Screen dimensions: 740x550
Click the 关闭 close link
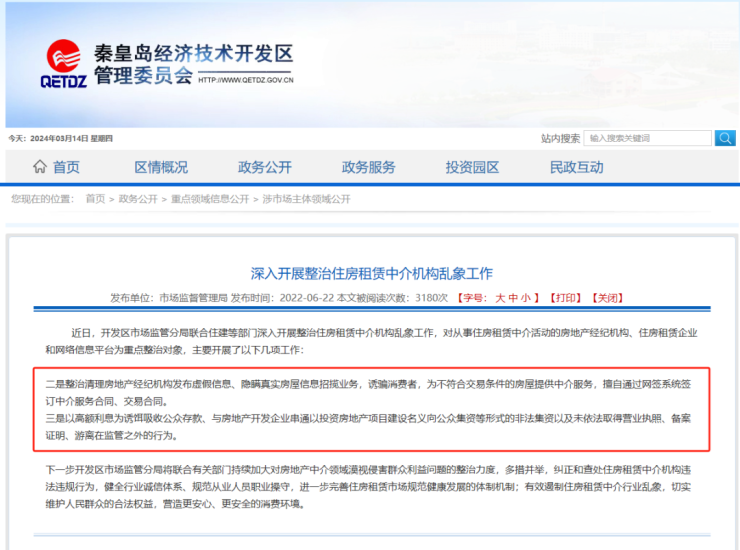pos(607,297)
